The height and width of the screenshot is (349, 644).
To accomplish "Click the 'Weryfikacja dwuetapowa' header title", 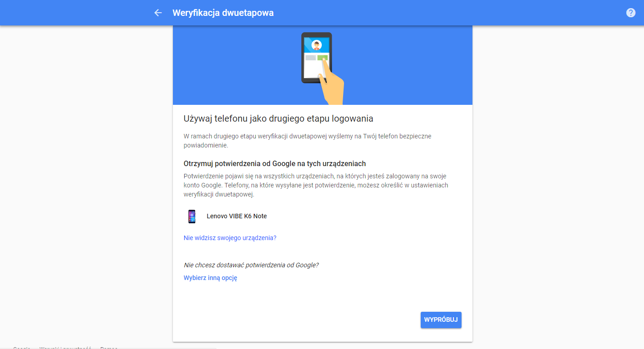I will 223,13.
